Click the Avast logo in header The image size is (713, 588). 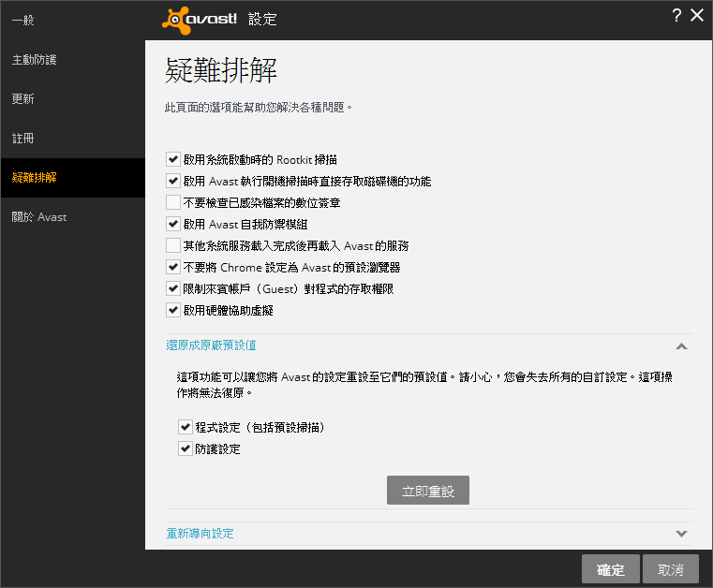click(x=200, y=20)
